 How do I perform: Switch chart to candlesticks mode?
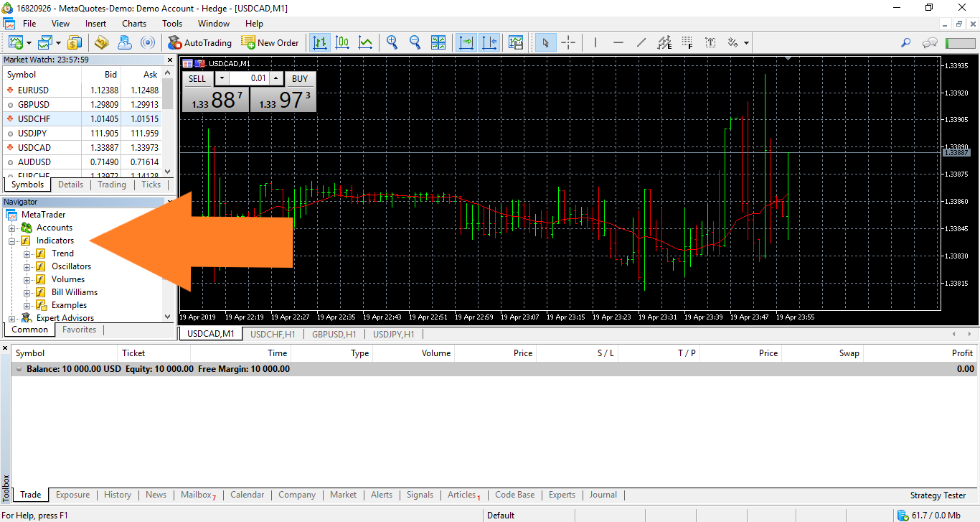343,42
